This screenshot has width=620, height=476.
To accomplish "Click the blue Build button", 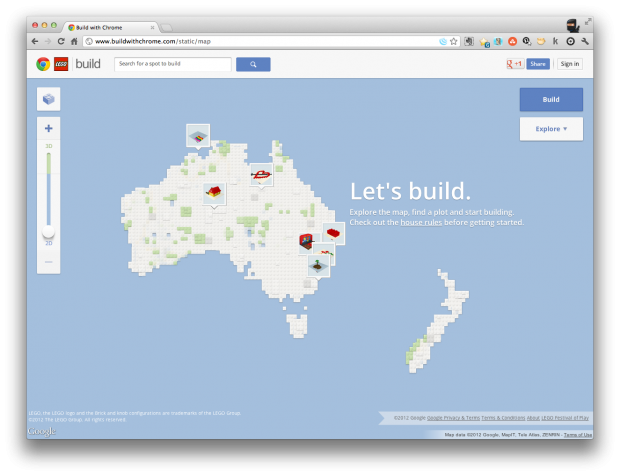I will (551, 99).
